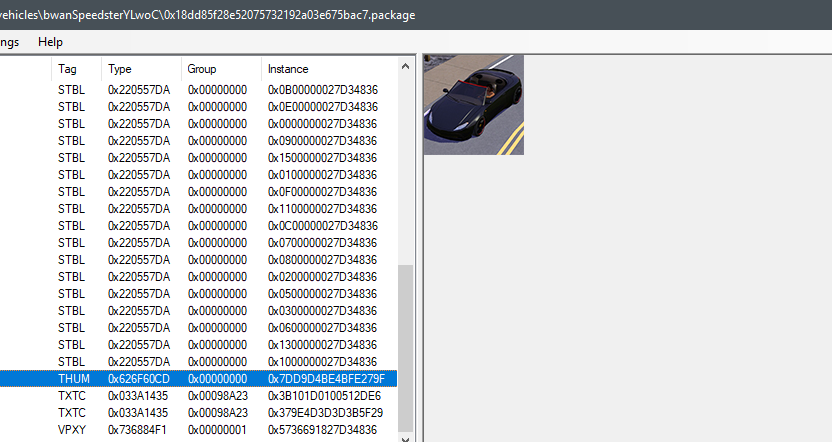The image size is (832, 442).
Task: Select STBL row with instance 0x1300000027D34836
Action: 198,344
